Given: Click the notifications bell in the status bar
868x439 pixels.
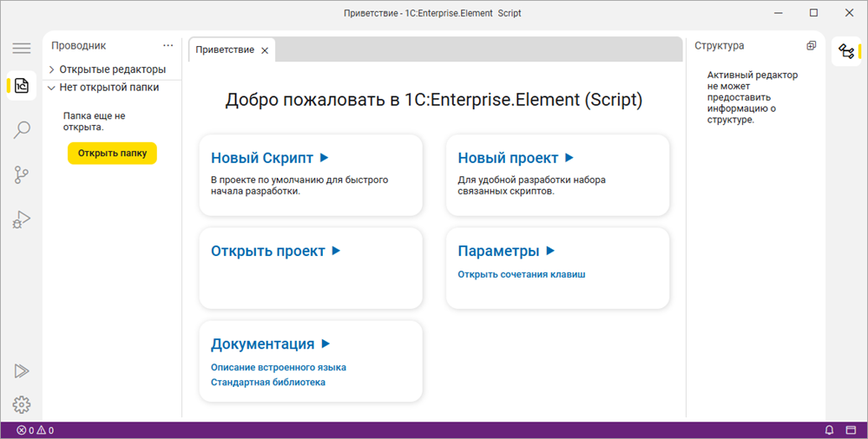Looking at the screenshot, I should pos(829,430).
